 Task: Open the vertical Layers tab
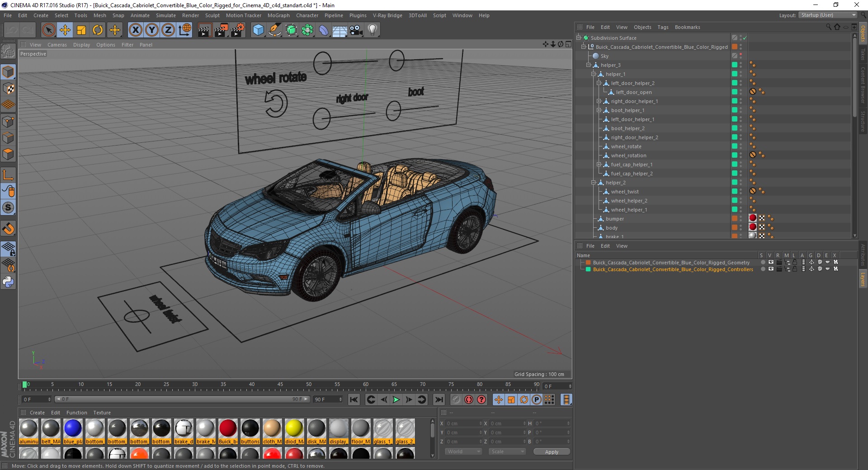pyautogui.click(x=863, y=279)
